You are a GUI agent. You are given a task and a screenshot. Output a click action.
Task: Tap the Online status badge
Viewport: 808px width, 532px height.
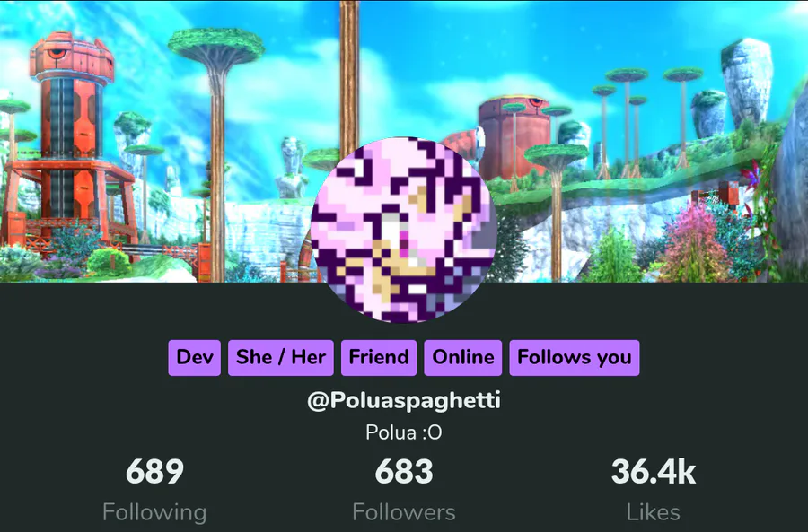click(x=462, y=357)
